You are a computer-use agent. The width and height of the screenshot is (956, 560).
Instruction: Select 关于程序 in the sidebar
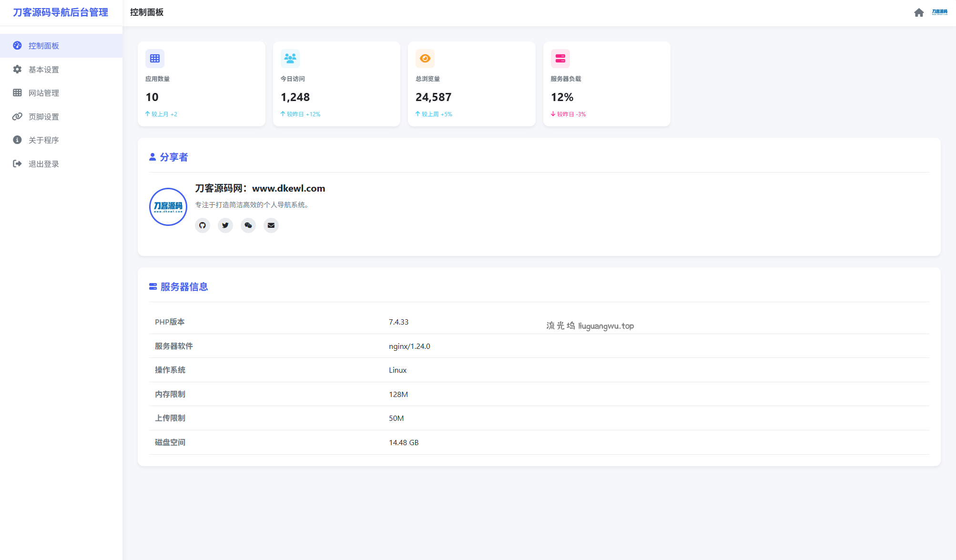(x=43, y=140)
